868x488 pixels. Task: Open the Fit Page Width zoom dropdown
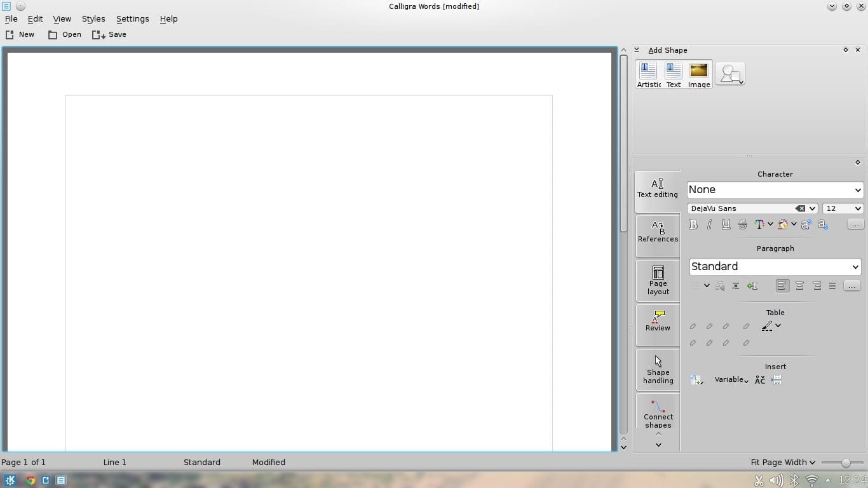[782, 462]
